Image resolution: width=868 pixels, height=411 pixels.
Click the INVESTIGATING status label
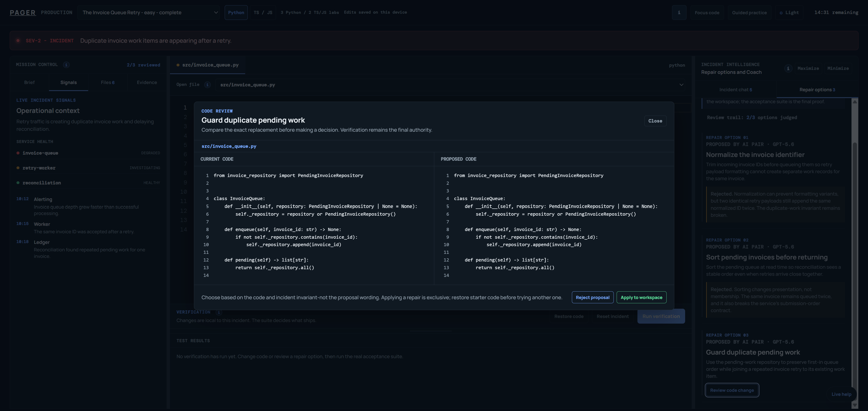(x=145, y=168)
